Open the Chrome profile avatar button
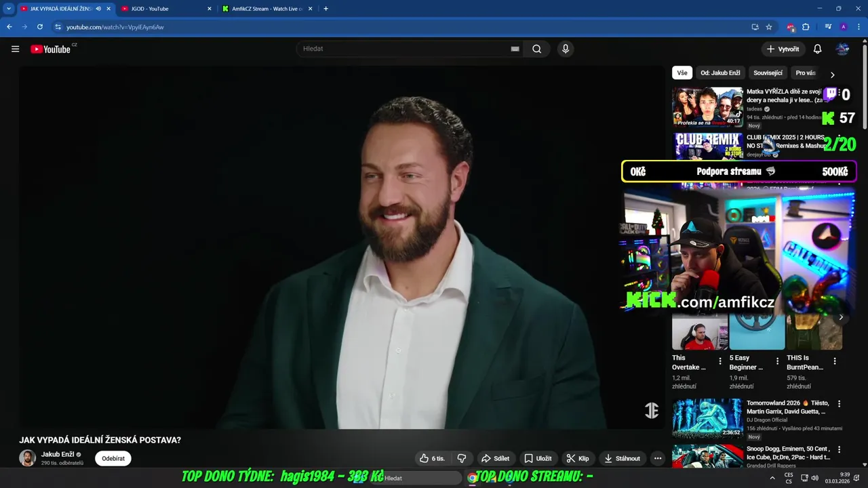 (x=843, y=27)
